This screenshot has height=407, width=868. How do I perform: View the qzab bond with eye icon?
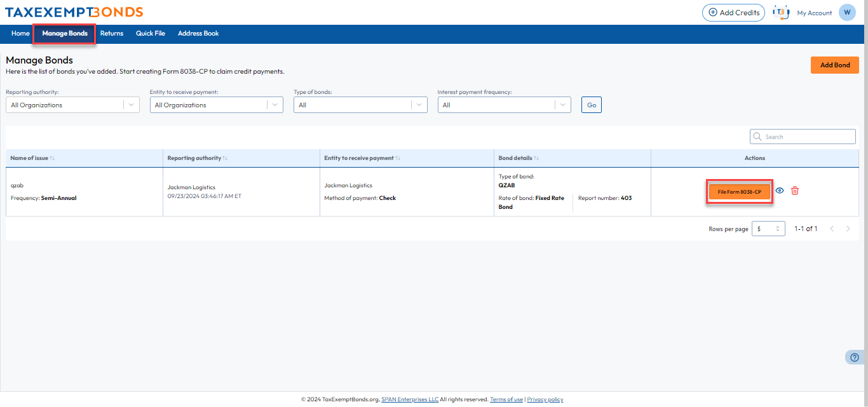[x=780, y=190]
